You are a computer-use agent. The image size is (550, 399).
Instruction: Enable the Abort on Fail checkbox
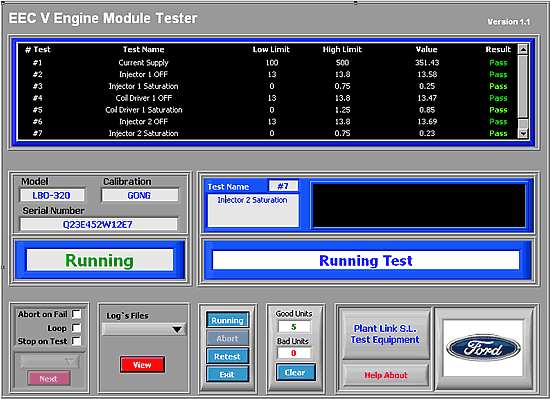[x=76, y=314]
